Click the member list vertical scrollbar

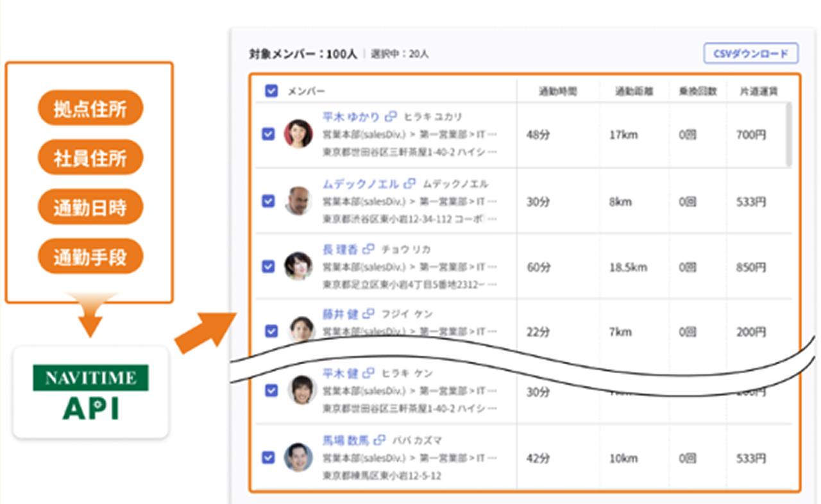pos(788,135)
